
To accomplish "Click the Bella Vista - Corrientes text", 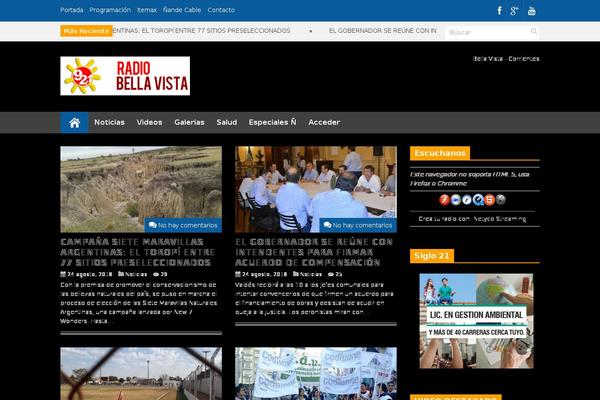I will (x=506, y=59).
